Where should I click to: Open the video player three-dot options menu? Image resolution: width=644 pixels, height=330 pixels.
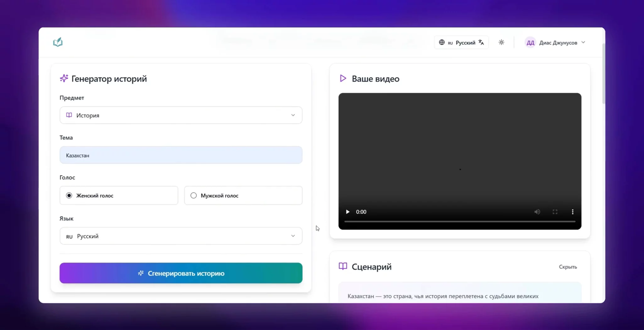tap(572, 212)
